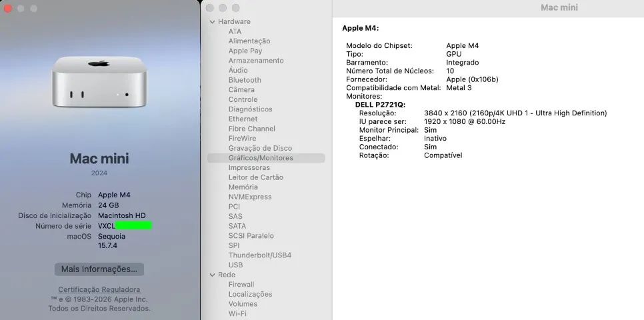Click the 24 GB memory value
This screenshot has width=644, height=320.
(109, 205)
